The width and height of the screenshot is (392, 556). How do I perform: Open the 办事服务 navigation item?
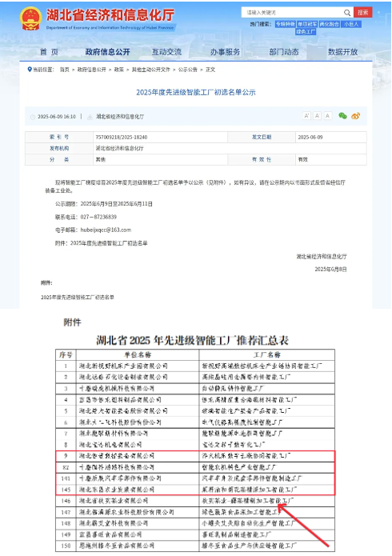[x=226, y=52]
